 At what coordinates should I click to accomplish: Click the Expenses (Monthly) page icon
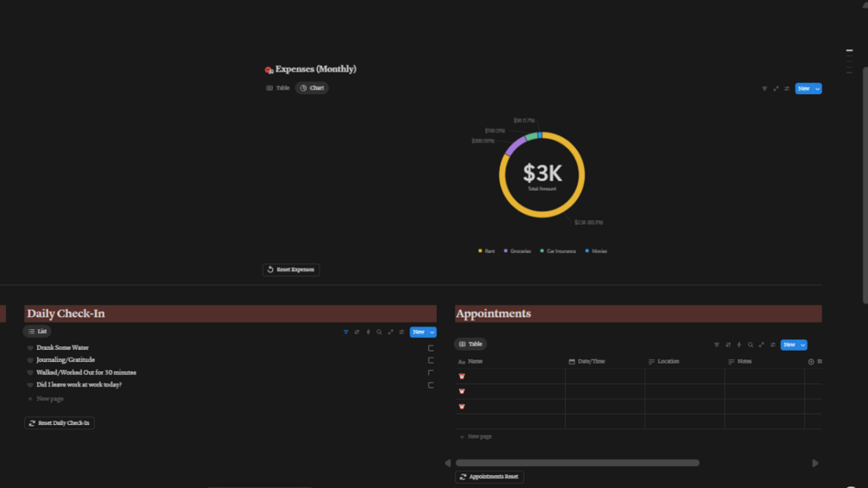(269, 70)
